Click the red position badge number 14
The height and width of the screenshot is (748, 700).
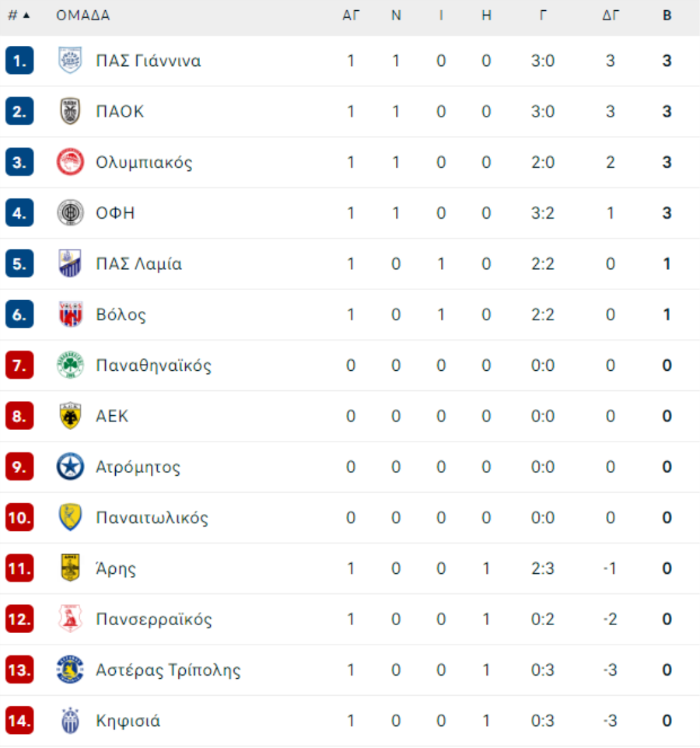coord(19,721)
